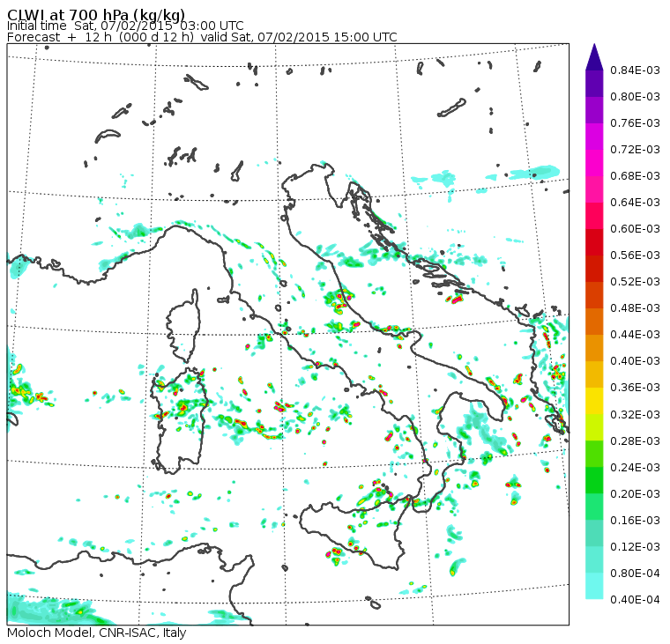
Task: Click the 0.20E-03 colorbar label
Action: (x=635, y=494)
